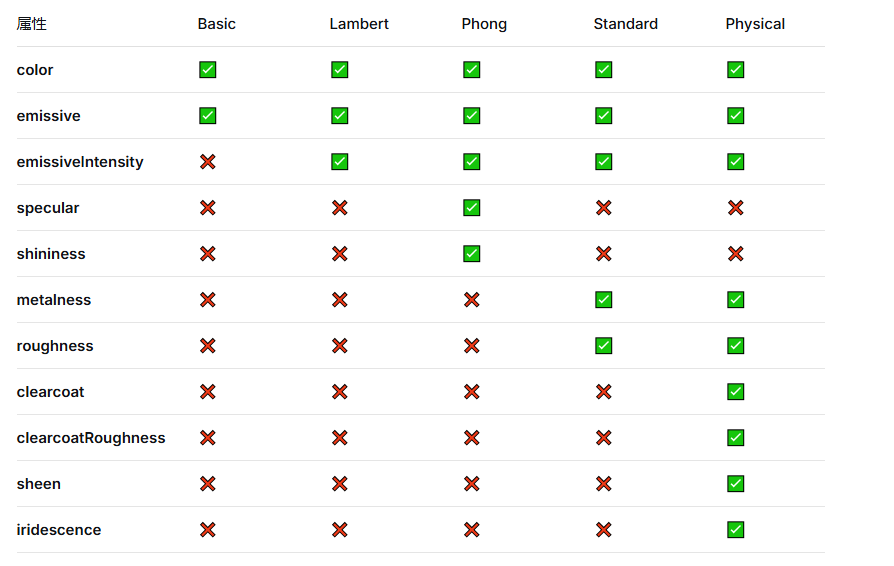The width and height of the screenshot is (894, 566).
Task: Click the green check for clearcoat under Physical
Action: click(x=736, y=392)
